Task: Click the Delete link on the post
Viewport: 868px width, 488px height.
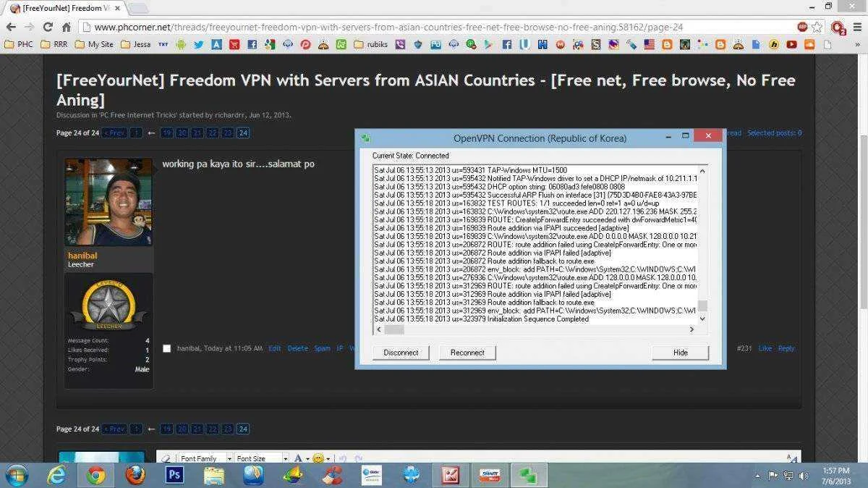Action: (297, 348)
